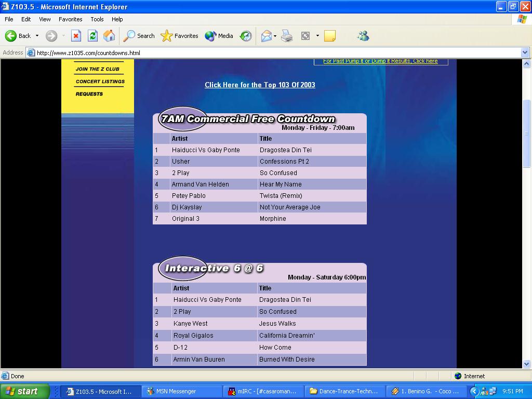Click 'Usher' in 7AM countdown table
The image size is (532, 399).
180,162
